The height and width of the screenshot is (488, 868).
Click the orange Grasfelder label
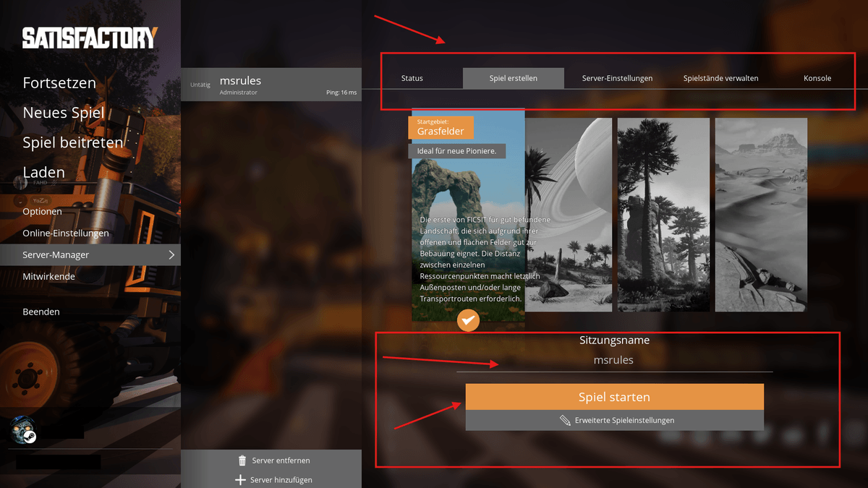(x=441, y=127)
